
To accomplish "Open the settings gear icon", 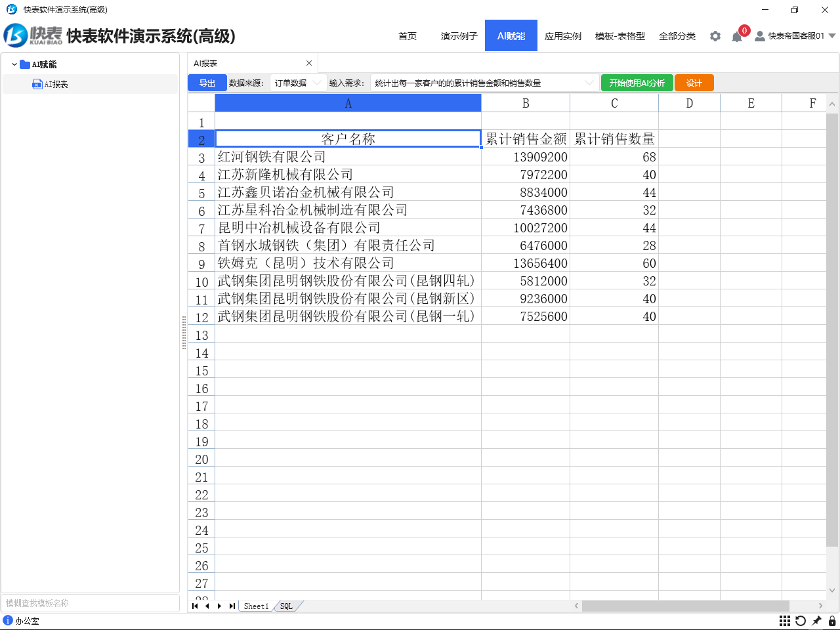I will (x=715, y=36).
